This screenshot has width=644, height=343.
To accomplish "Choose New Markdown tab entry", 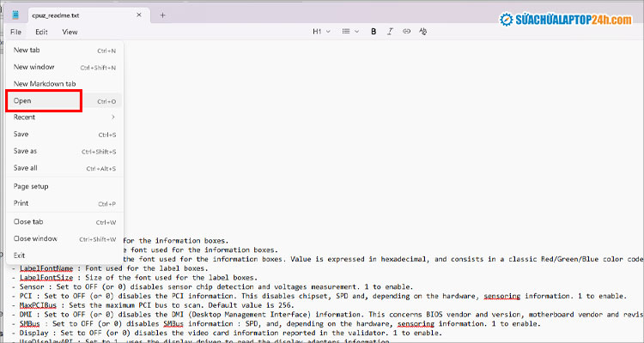I will (64, 84).
